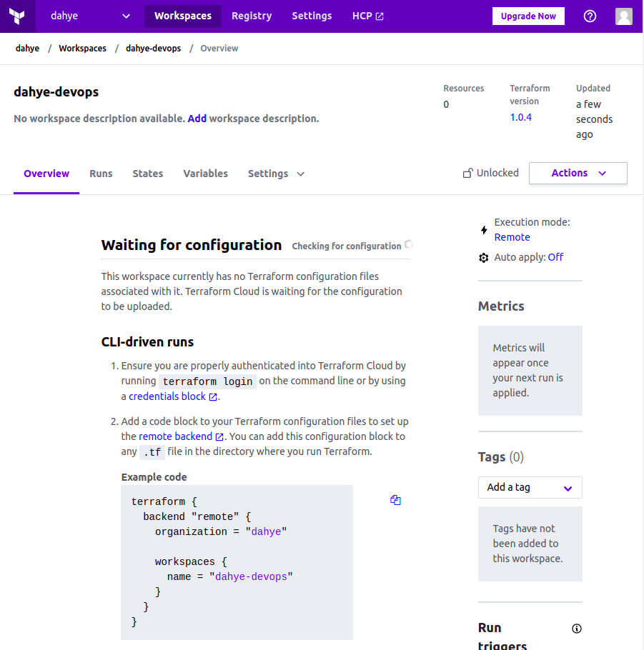Click the Remote execution mode link

click(x=512, y=237)
